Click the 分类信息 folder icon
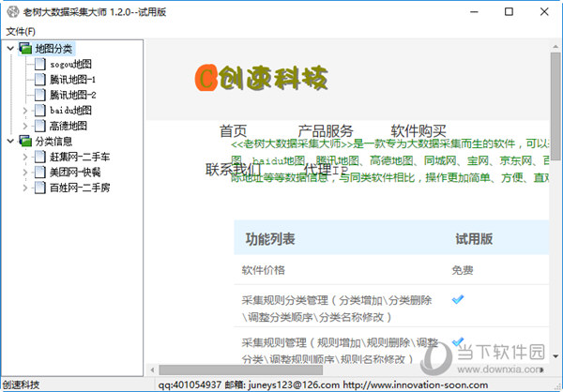The width and height of the screenshot is (563, 392). point(25,141)
